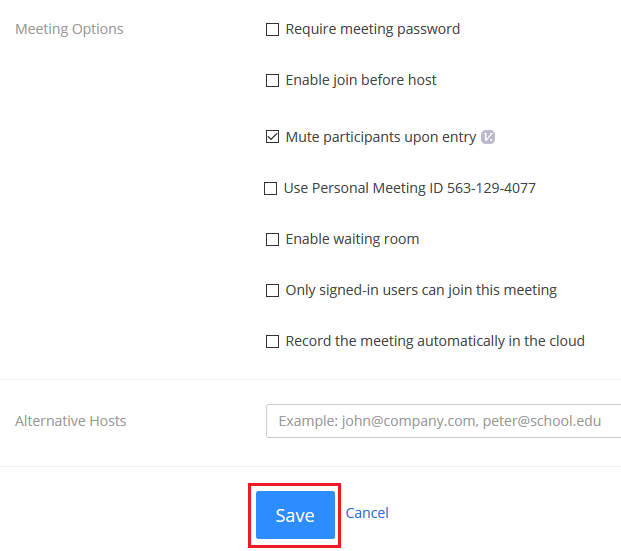Image resolution: width=621 pixels, height=551 pixels.
Task: Click the 'Enable join before host' text
Action: [x=360, y=80]
